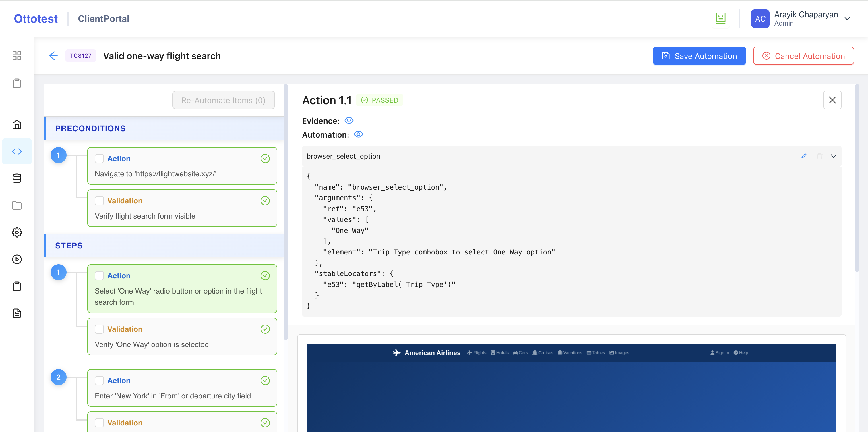The width and height of the screenshot is (868, 432).
Task: Click the back arrow next to TC8127
Action: click(53, 56)
